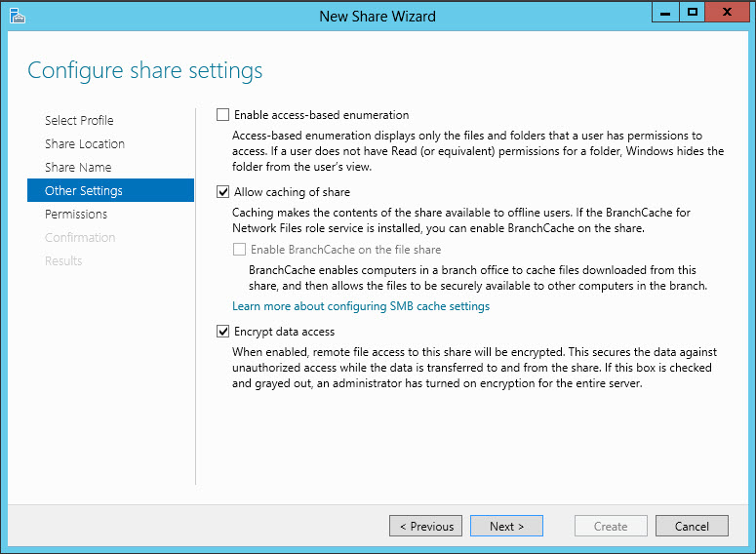Close the wizard with the red X
The image size is (756, 554).
(727, 13)
